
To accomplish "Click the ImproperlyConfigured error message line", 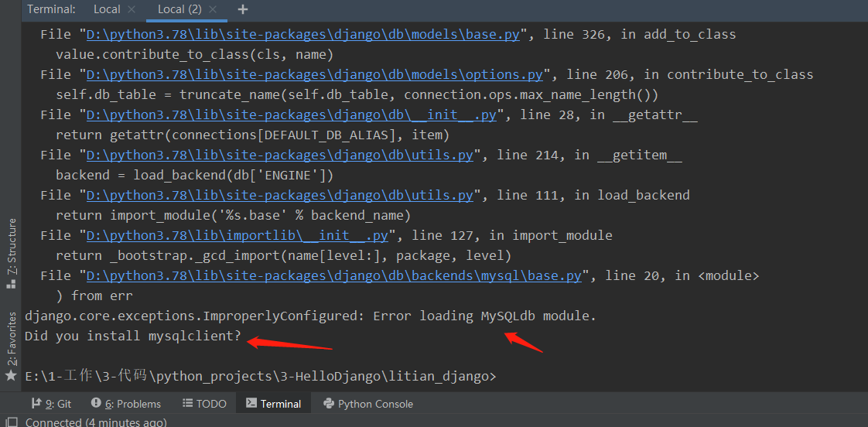I will [310, 316].
